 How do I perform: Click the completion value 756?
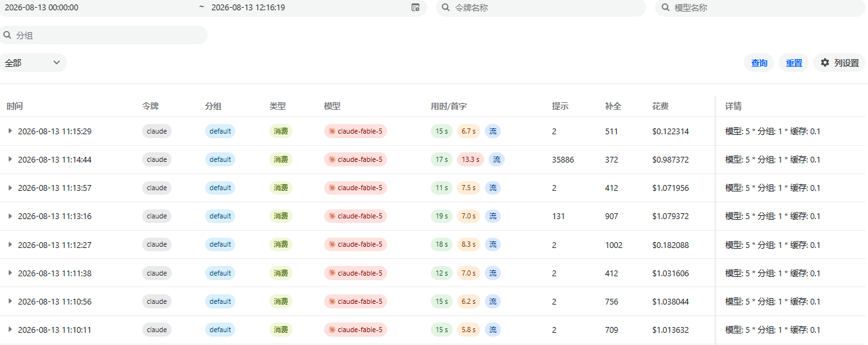click(x=611, y=301)
